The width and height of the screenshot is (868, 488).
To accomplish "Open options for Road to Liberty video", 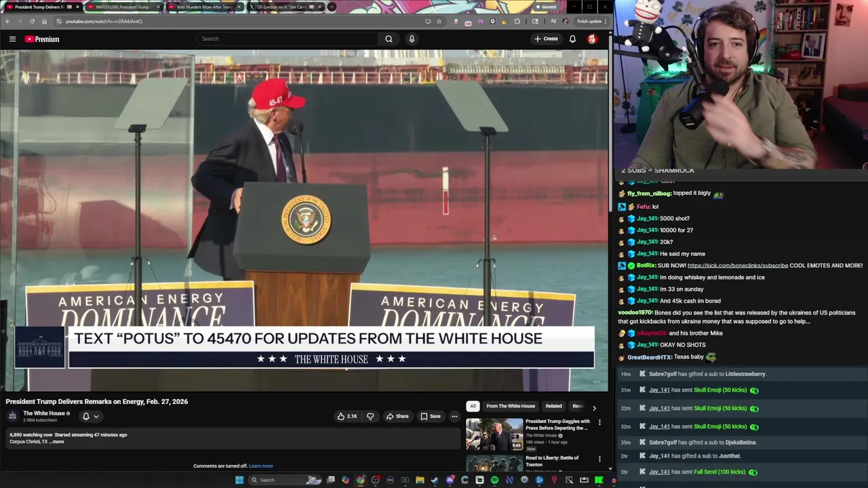I will click(x=599, y=459).
